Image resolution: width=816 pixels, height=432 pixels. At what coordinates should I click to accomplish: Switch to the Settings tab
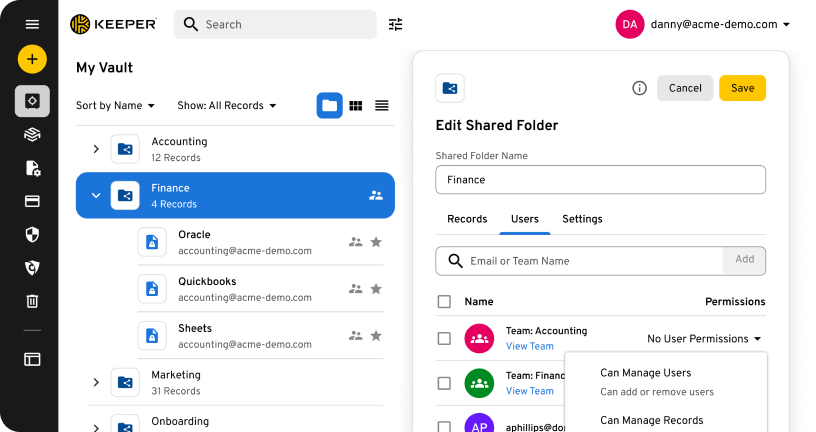point(582,219)
